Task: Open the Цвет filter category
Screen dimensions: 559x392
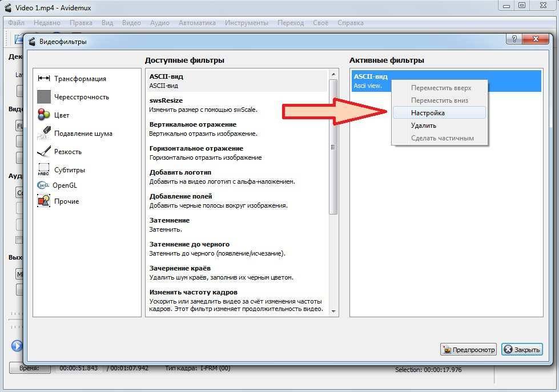Action: (x=44, y=115)
